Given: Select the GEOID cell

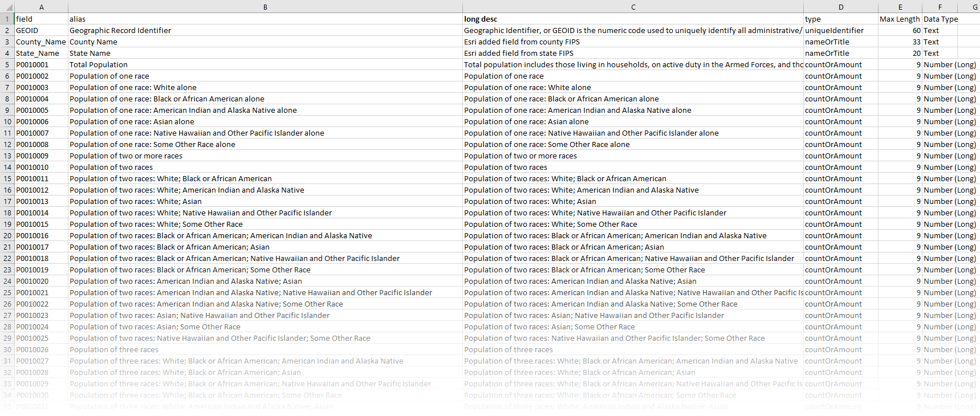Looking at the screenshot, I should pyautogui.click(x=41, y=30).
